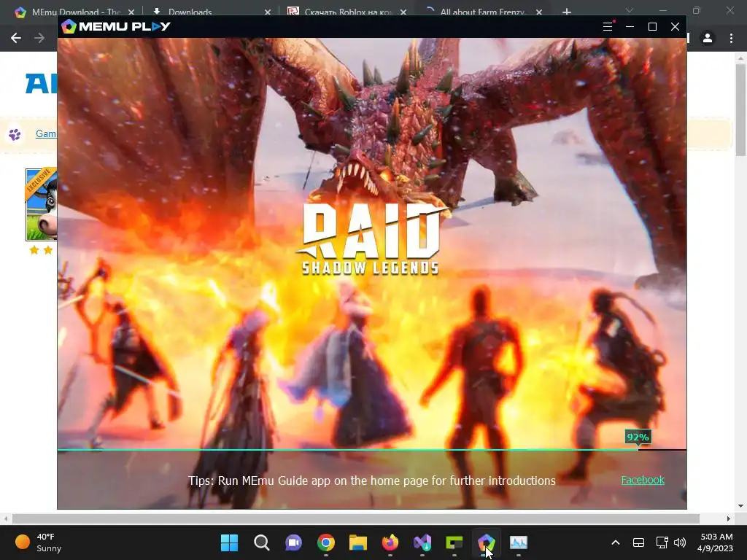Open the green square app in taskbar

pyautogui.click(x=454, y=542)
